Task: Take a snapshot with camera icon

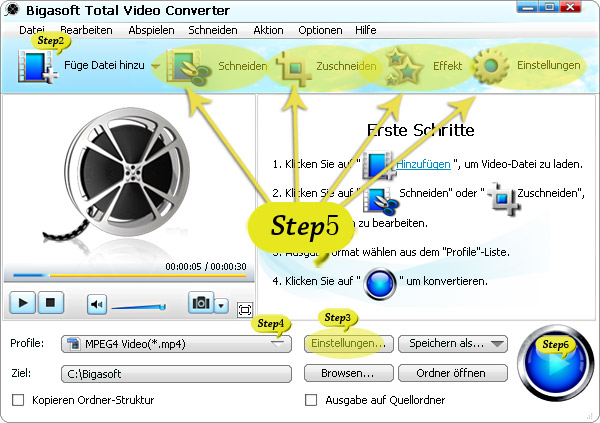Action: click(x=201, y=302)
